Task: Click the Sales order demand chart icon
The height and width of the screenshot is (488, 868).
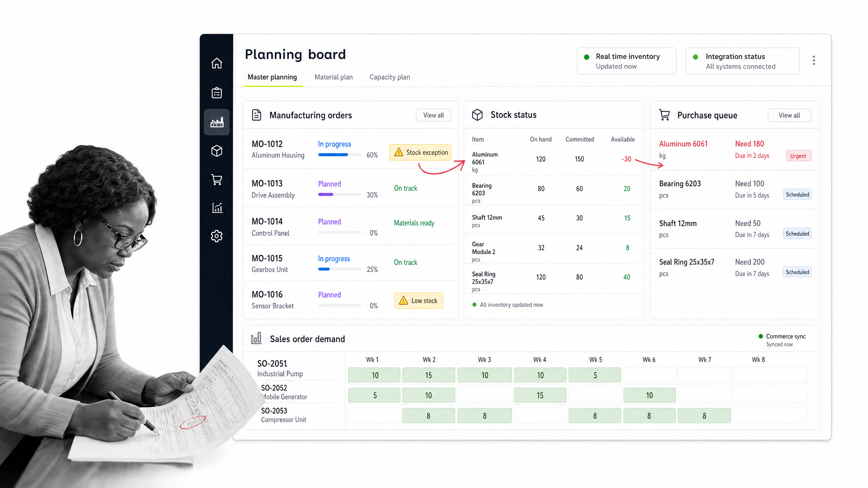Action: coord(256,338)
